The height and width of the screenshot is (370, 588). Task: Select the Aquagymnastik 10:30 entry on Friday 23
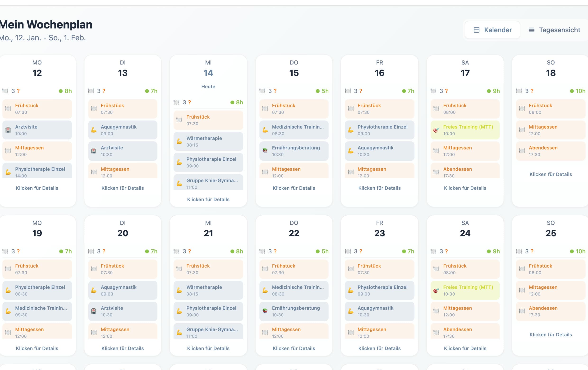tap(379, 311)
